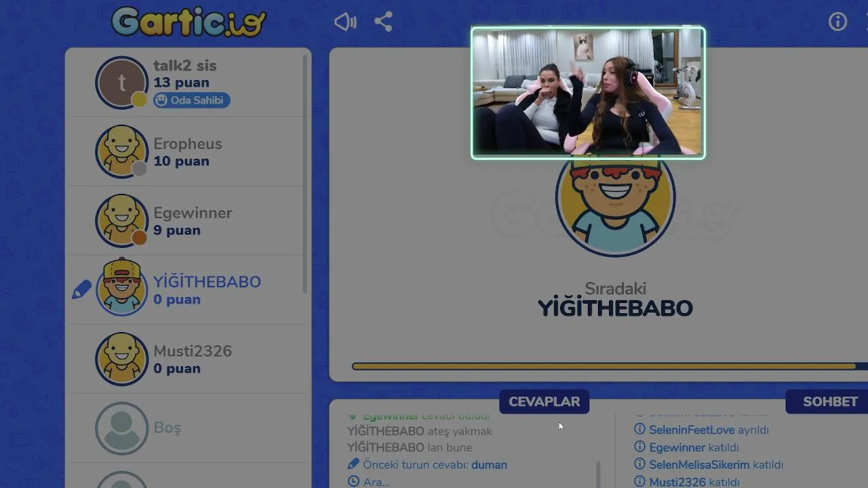
Task: Click the 'Ara...' break message
Action: click(x=376, y=483)
